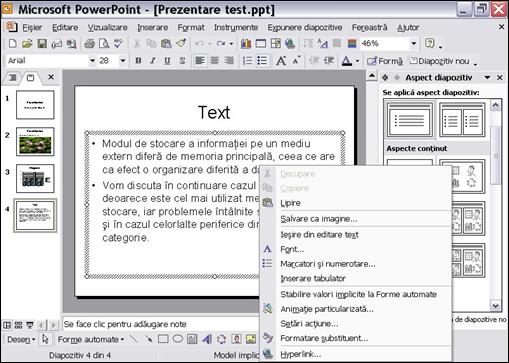Image resolution: width=509 pixels, height=363 pixels.
Task: Expand the 46% zoom dropdown
Action: (414, 43)
